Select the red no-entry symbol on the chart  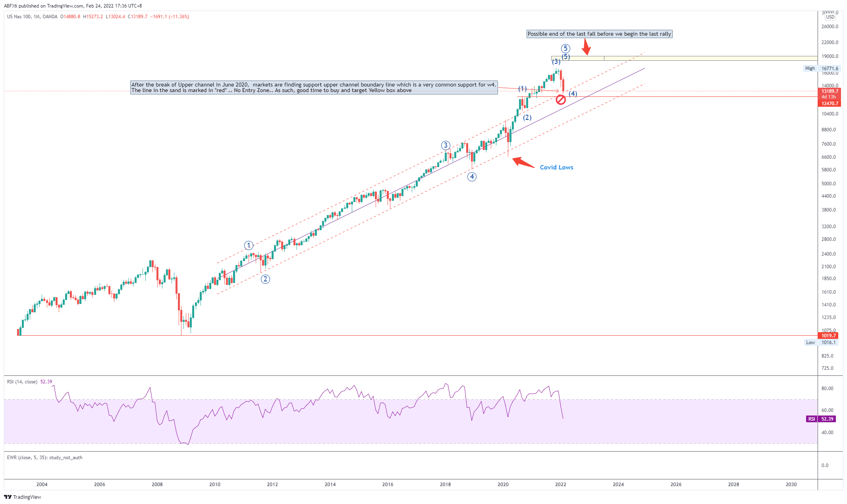point(560,100)
